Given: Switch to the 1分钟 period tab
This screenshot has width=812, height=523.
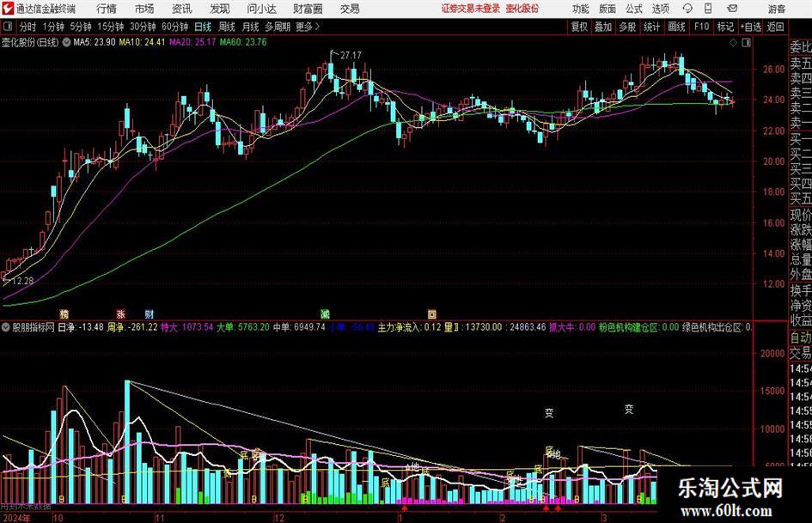Looking at the screenshot, I should pyautogui.click(x=53, y=27).
